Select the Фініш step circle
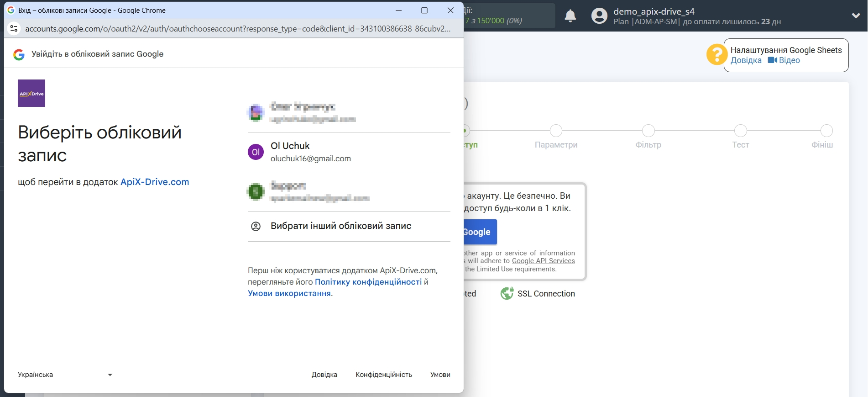 pyautogui.click(x=826, y=131)
